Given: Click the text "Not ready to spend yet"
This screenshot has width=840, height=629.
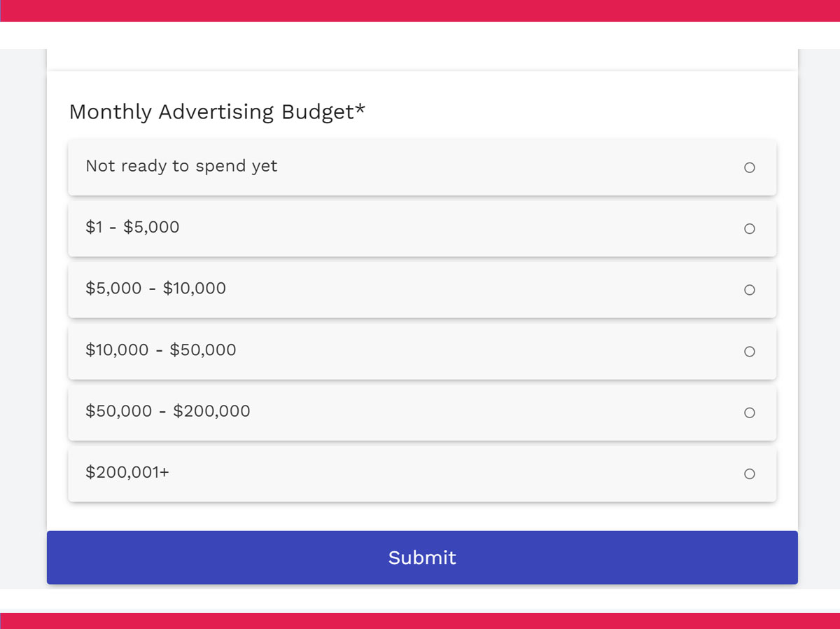Looking at the screenshot, I should click(x=181, y=167).
